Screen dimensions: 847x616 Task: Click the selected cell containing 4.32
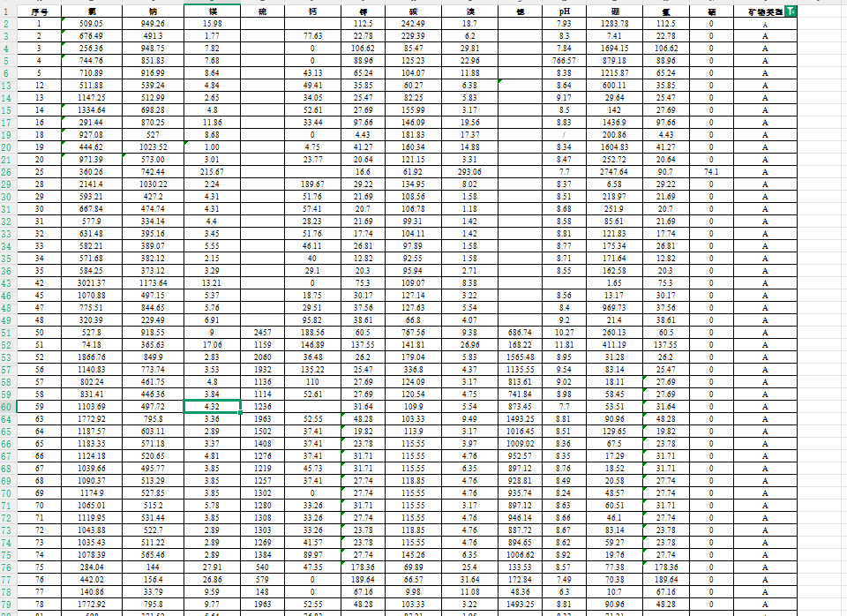coord(212,406)
